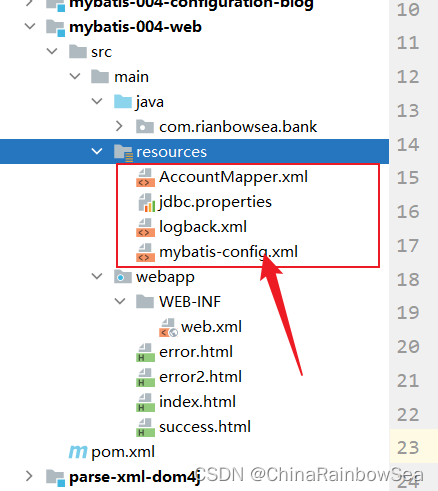The width and height of the screenshot is (438, 491).
Task: Click the error.html file icon
Action: [x=145, y=352]
